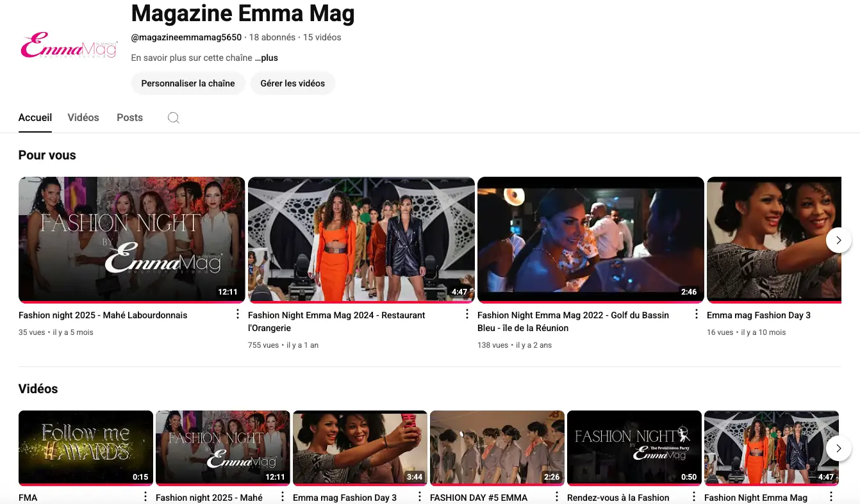The height and width of the screenshot is (504, 860).
Task: Select the Accueil tab
Action: pyautogui.click(x=35, y=118)
